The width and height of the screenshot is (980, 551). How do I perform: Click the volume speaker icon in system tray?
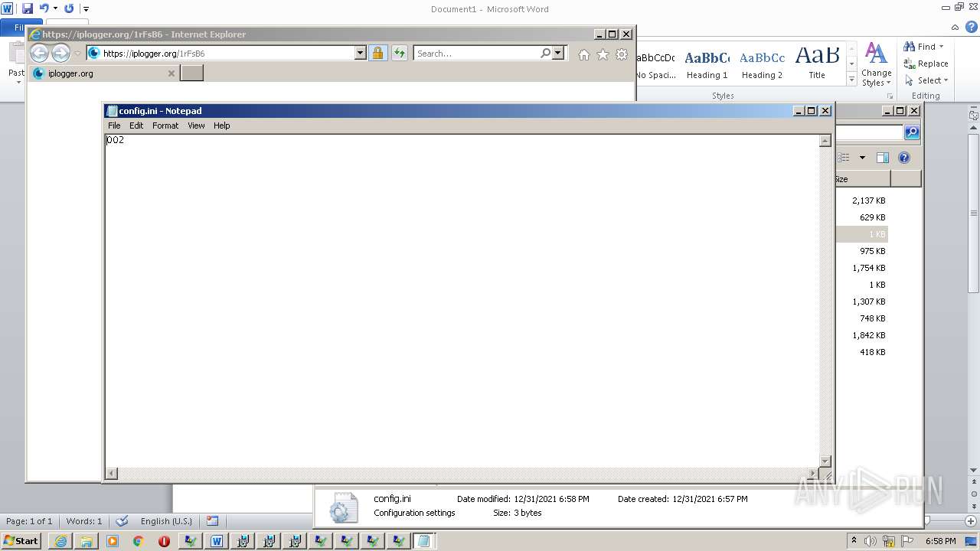[x=869, y=541]
